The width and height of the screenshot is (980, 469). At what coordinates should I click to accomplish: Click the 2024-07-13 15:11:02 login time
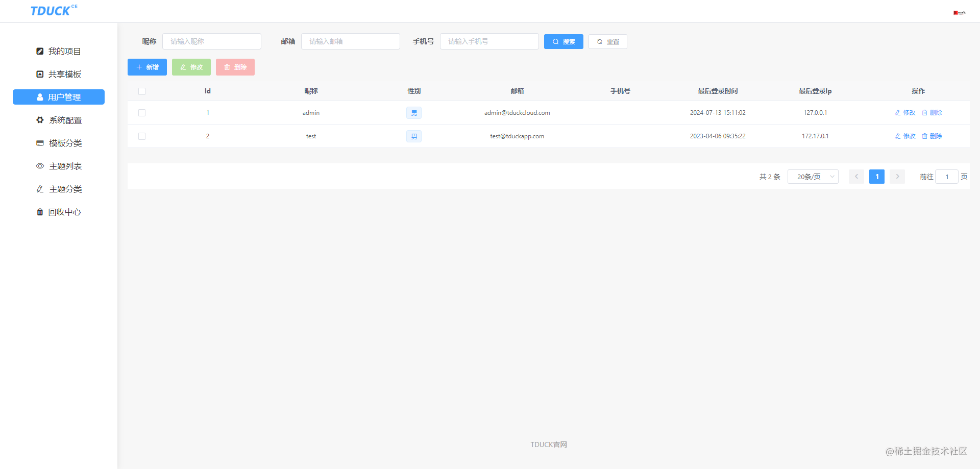tap(718, 113)
